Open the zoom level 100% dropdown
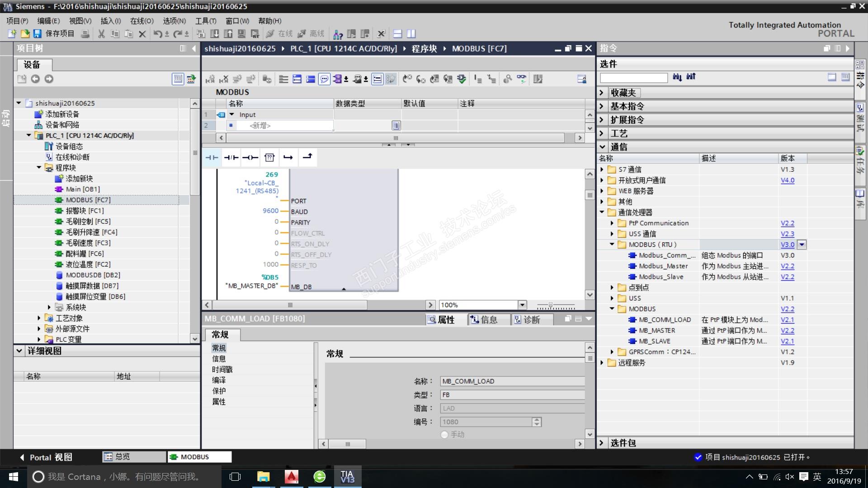Screen dimensions: 868x488 (x=522, y=305)
